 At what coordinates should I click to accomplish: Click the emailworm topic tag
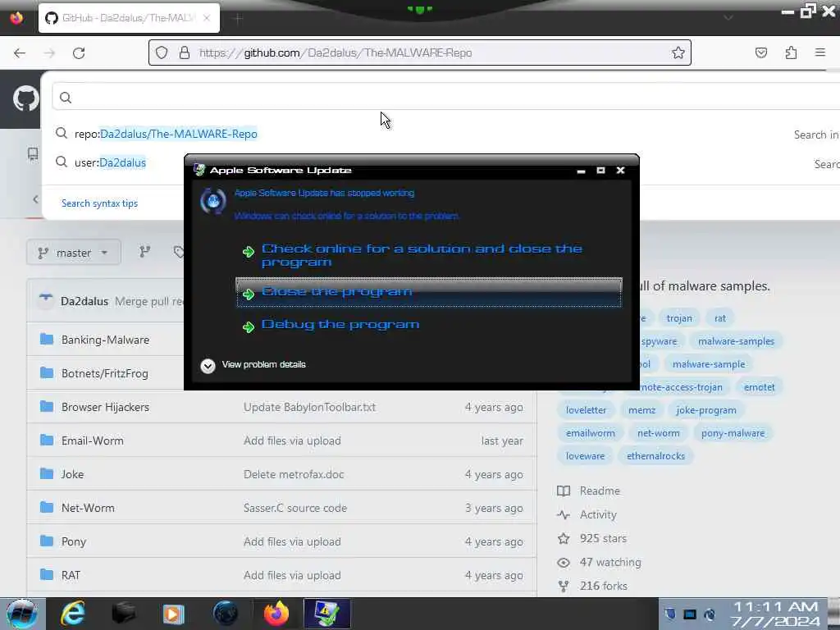coord(591,433)
